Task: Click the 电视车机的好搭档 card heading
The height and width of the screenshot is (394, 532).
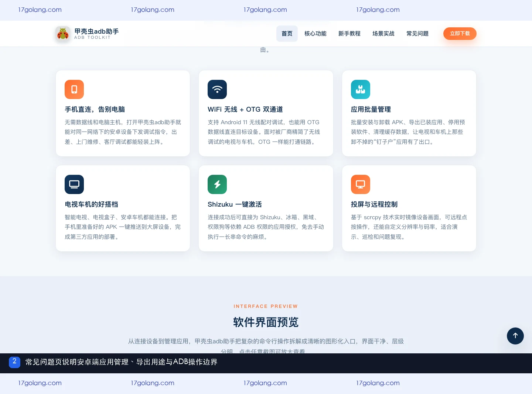Action: (x=92, y=204)
